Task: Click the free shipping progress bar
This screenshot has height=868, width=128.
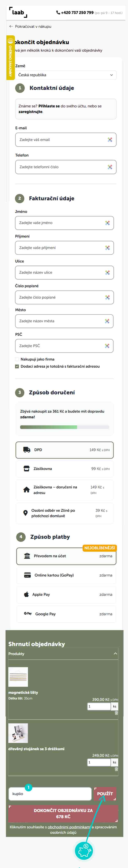Action: [x=65, y=427]
